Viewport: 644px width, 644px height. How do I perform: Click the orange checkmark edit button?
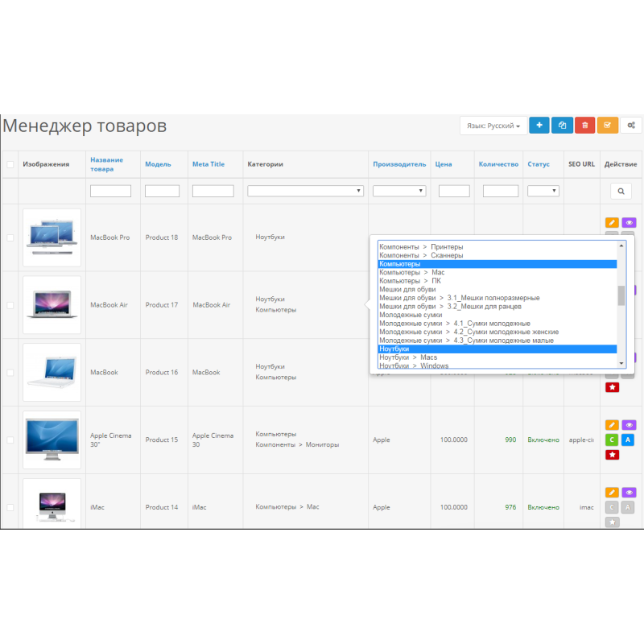pos(608,126)
